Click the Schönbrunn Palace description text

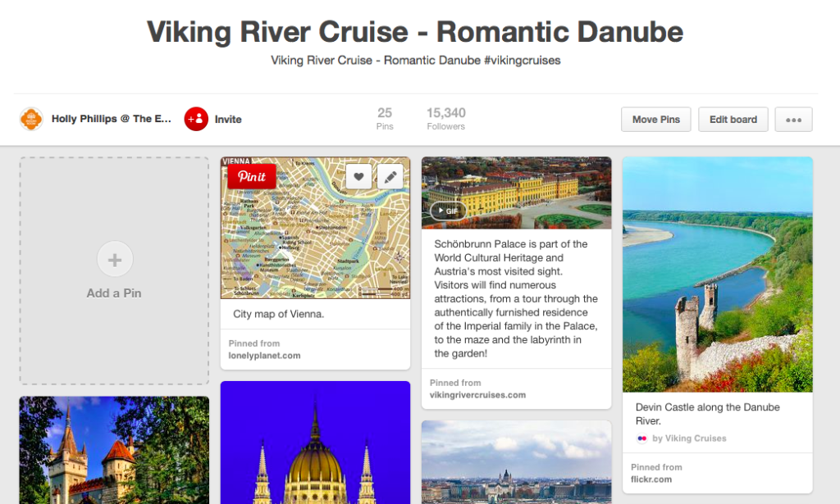pyautogui.click(x=516, y=298)
